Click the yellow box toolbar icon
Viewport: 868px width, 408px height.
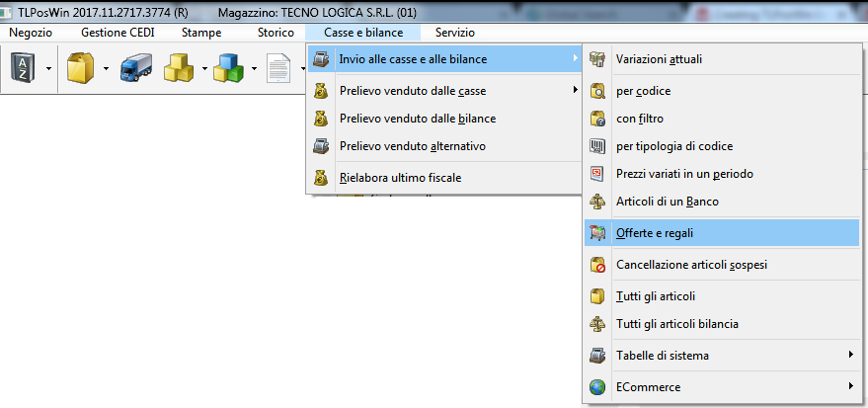(79, 69)
